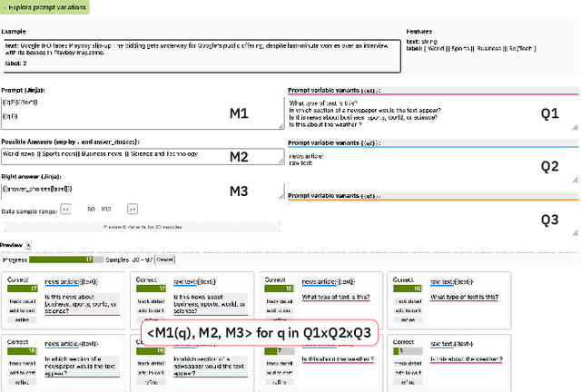Click the Example text box with Google IPO
Image resolution: width=581 pixels, height=392 pixels.
pyautogui.click(x=200, y=54)
